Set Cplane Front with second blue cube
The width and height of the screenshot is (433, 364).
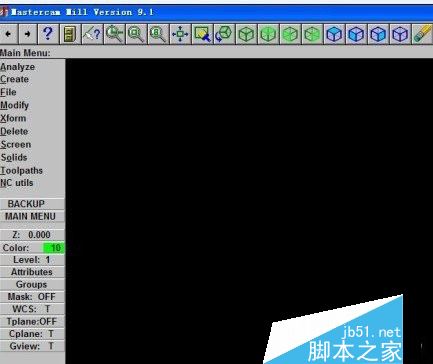pos(356,34)
